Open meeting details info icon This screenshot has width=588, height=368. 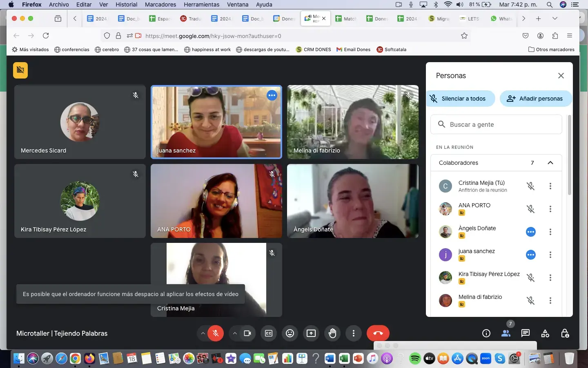pyautogui.click(x=486, y=333)
